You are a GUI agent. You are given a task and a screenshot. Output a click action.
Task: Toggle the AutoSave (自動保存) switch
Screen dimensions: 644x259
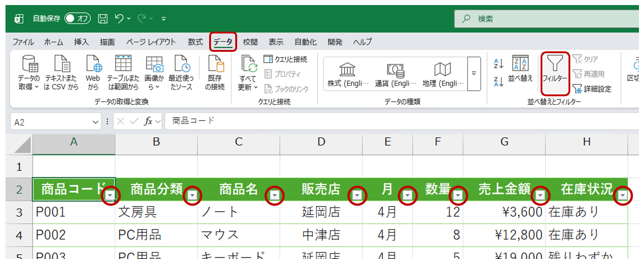point(78,18)
